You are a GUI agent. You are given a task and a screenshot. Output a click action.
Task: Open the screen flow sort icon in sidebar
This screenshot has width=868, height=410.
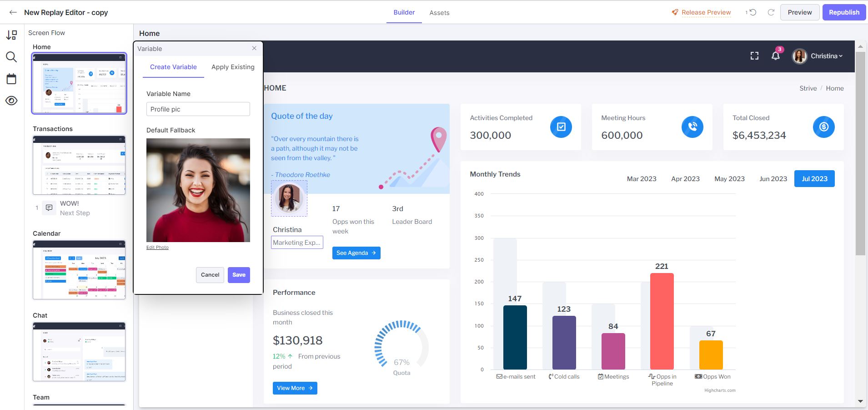(x=11, y=35)
